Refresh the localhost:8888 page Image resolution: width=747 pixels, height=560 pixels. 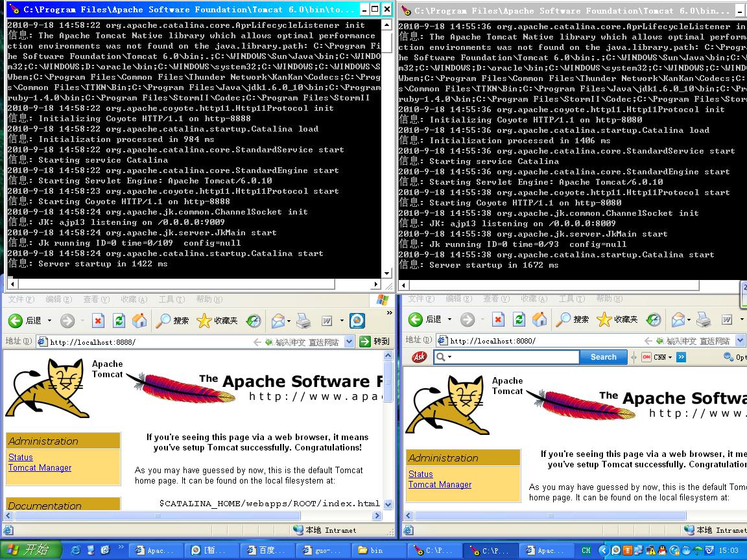point(119,320)
